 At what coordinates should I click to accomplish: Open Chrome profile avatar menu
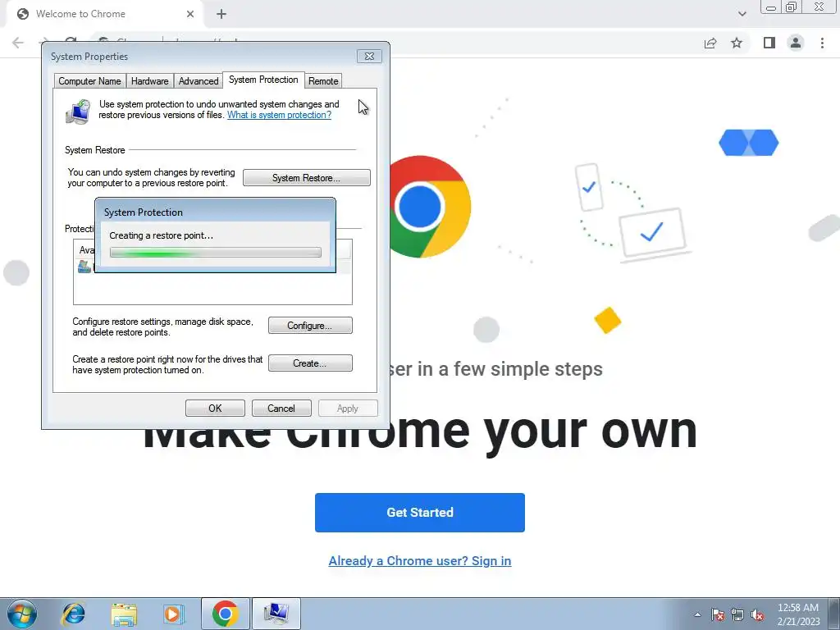[x=796, y=43]
